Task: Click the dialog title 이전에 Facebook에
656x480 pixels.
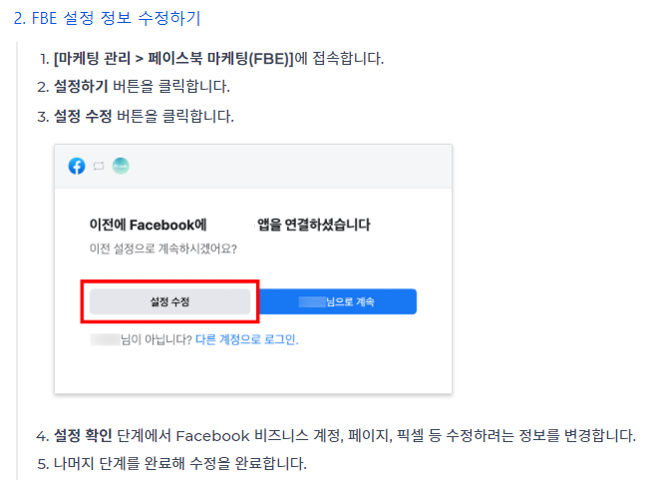Action: point(148,225)
